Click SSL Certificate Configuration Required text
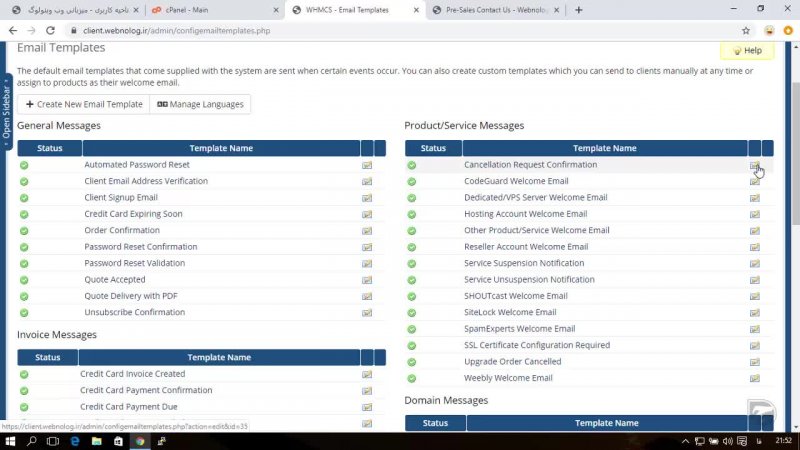Image resolution: width=800 pixels, height=450 pixels. pos(537,345)
